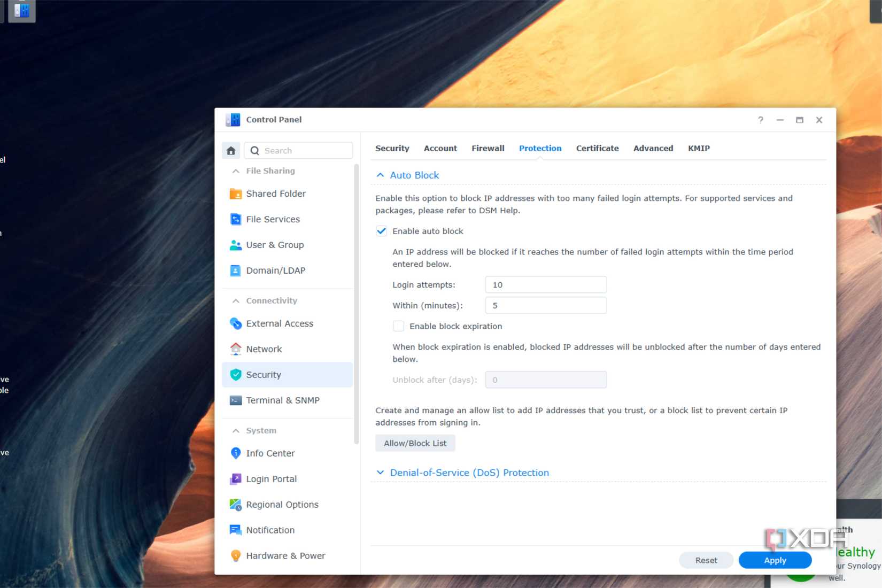Open the Firewall tab
The image size is (882, 588).
point(488,148)
